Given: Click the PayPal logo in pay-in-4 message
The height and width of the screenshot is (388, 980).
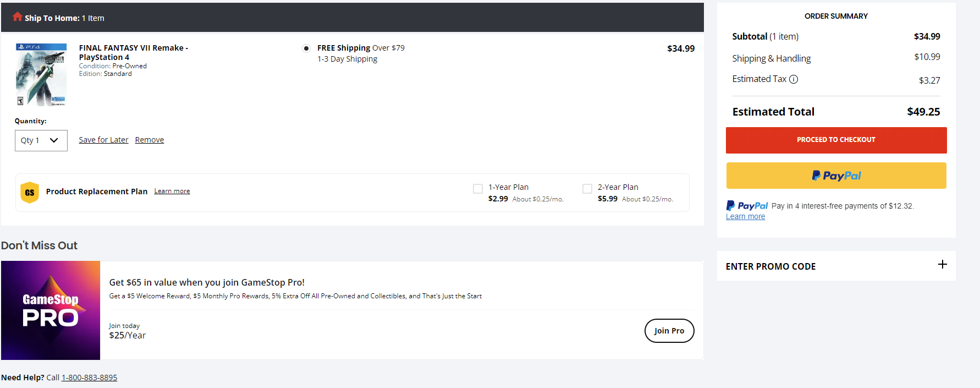Looking at the screenshot, I should pos(747,206).
